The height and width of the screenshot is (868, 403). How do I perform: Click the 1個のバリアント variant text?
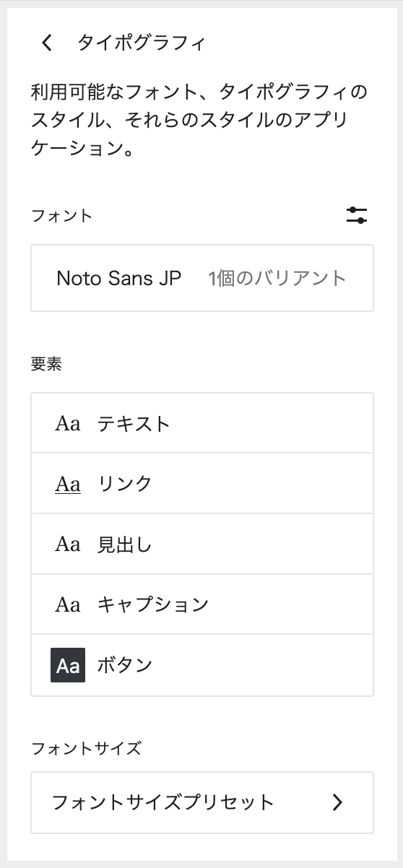tap(277, 278)
